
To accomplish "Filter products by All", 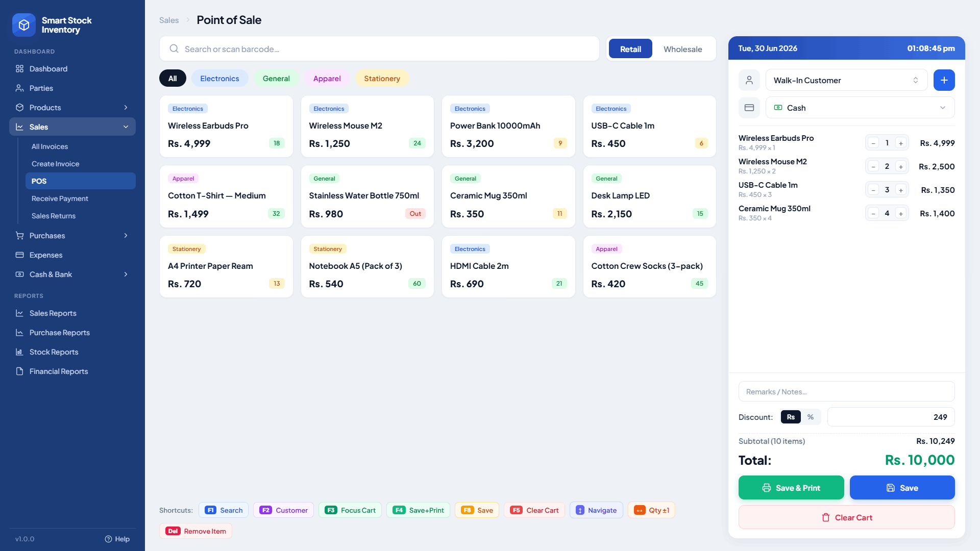I will (x=173, y=79).
